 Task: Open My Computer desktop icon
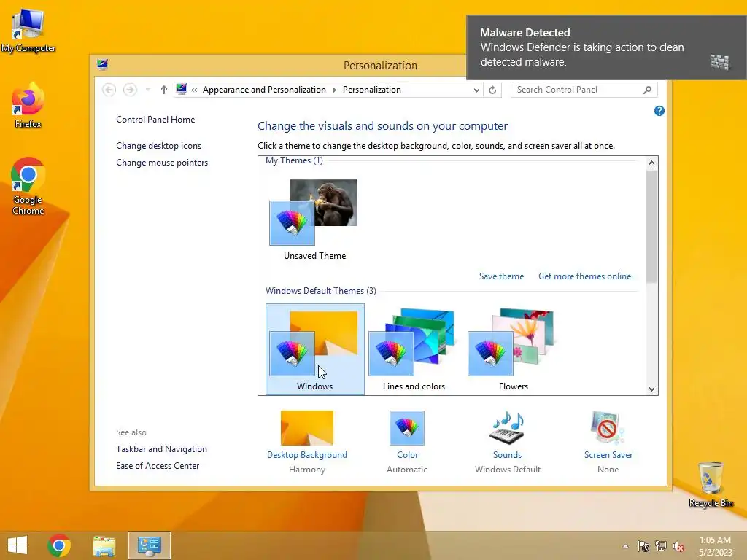click(28, 30)
